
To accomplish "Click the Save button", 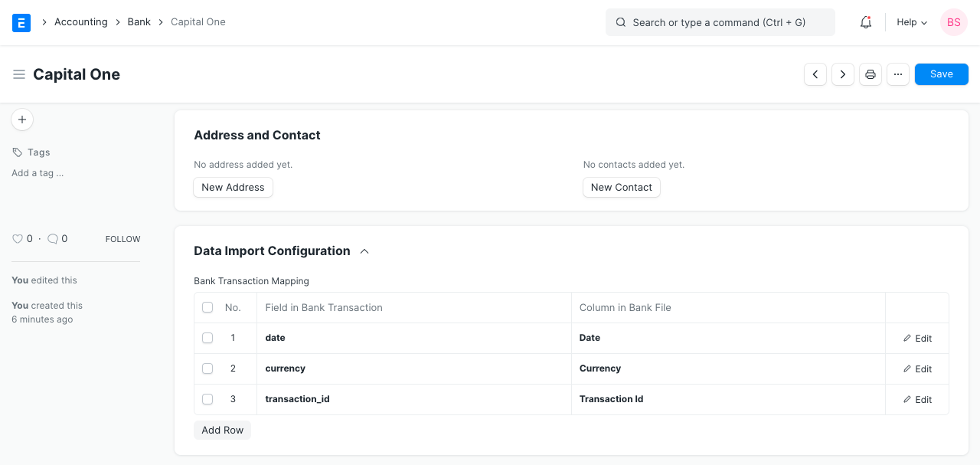I will point(941,74).
